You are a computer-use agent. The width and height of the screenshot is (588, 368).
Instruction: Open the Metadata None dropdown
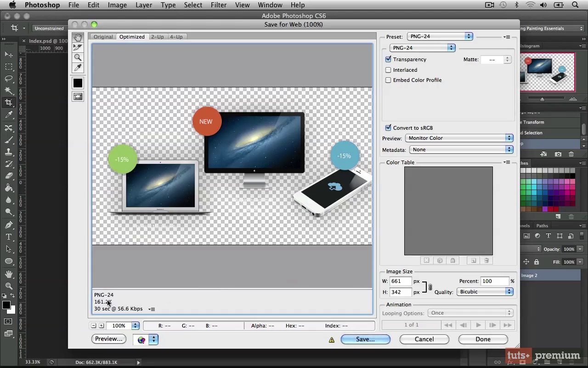460,149
